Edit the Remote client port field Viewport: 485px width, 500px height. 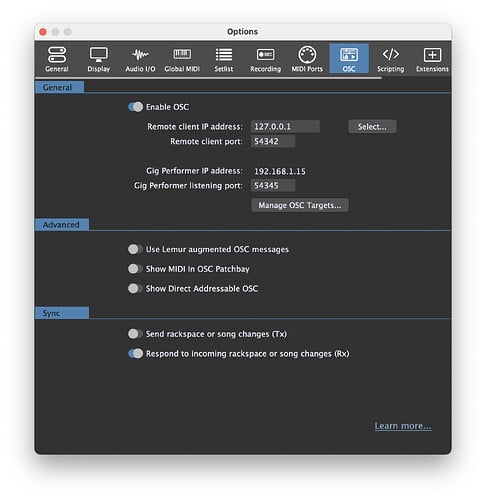tap(273, 141)
